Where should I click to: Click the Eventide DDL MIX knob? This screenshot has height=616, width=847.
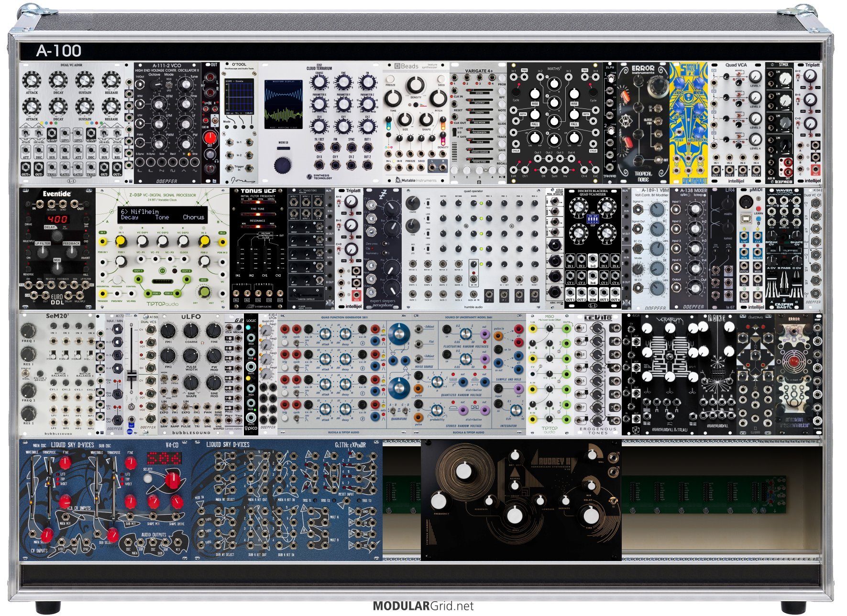click(57, 268)
